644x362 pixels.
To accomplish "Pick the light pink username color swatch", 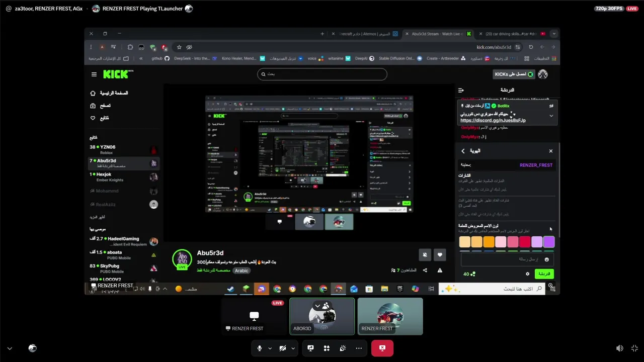I will [x=501, y=242].
